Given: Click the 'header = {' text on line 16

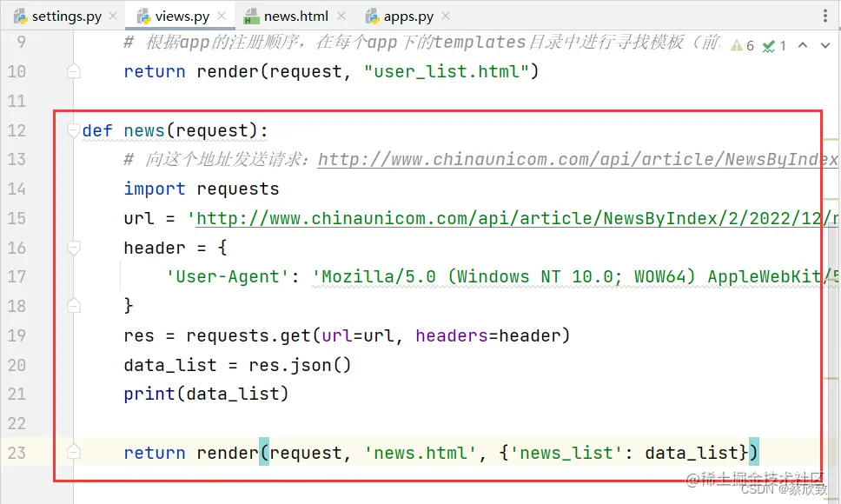Looking at the screenshot, I should point(175,248).
